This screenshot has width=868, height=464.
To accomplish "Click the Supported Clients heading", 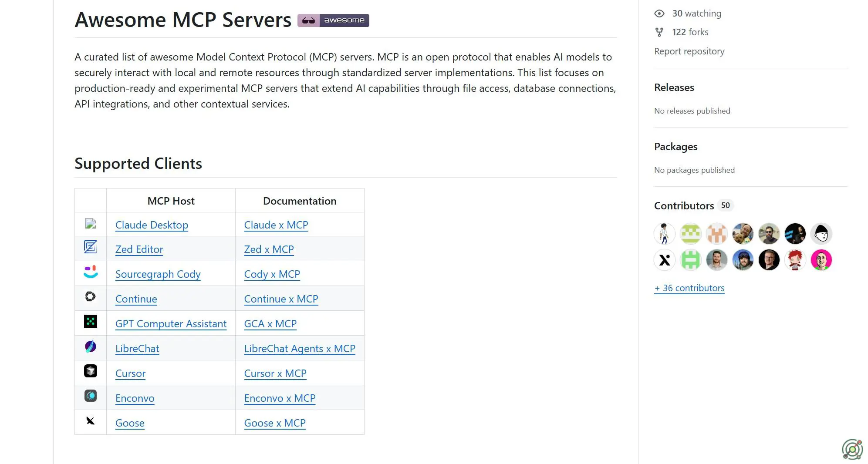I will click(x=138, y=164).
